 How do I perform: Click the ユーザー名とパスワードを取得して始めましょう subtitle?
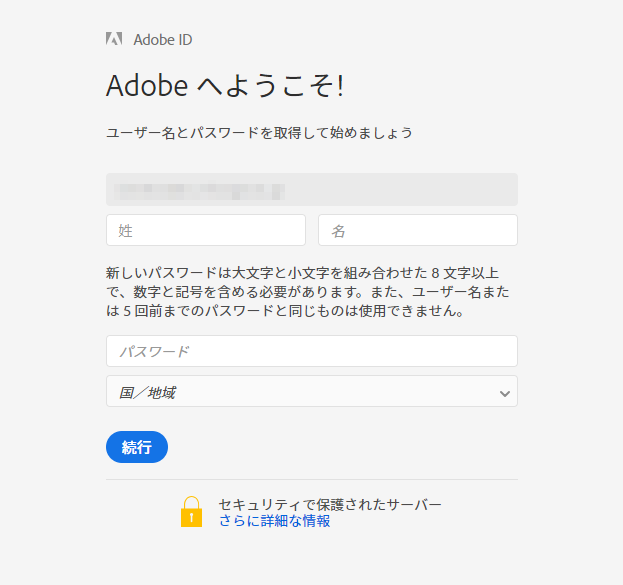point(259,133)
